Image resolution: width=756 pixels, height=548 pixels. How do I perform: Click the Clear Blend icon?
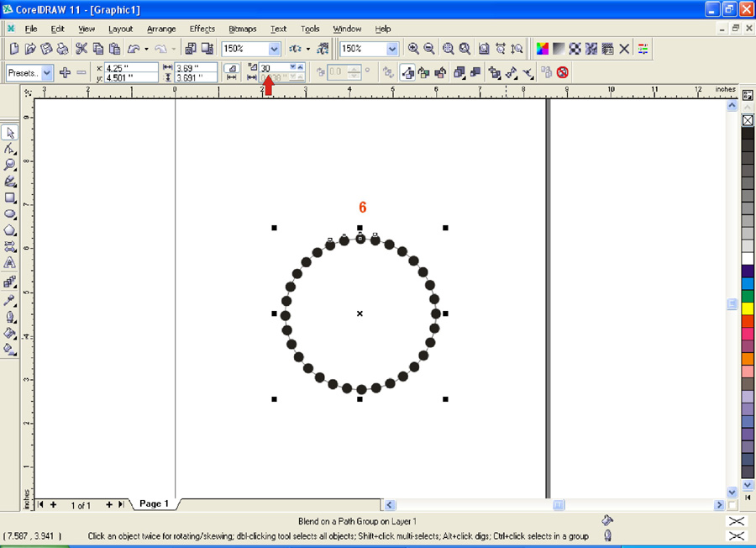point(562,72)
